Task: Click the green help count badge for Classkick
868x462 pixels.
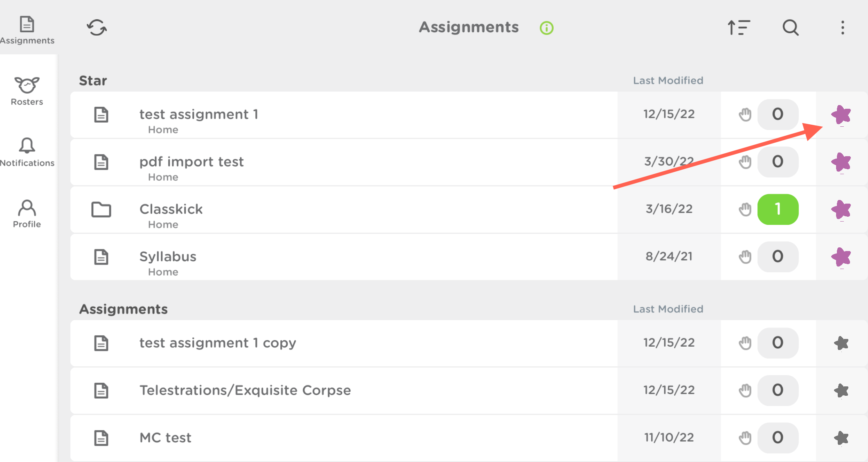Action: point(778,209)
